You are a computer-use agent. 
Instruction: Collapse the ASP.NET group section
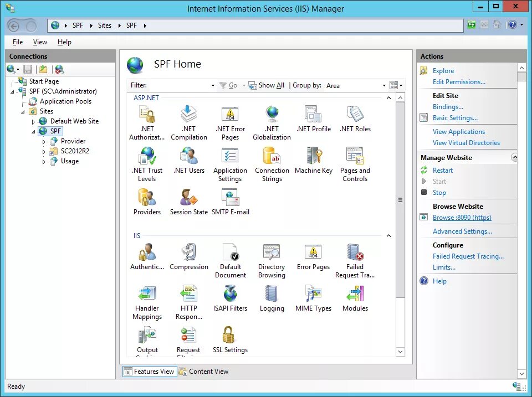(389, 98)
